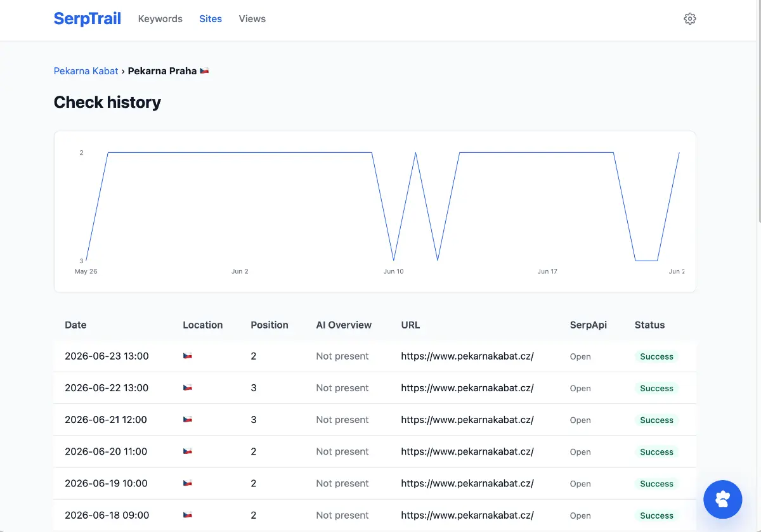Screen dimensions: 761x532
Task: Open SerpApi link for 2026-06-19 check
Action: click(580, 484)
